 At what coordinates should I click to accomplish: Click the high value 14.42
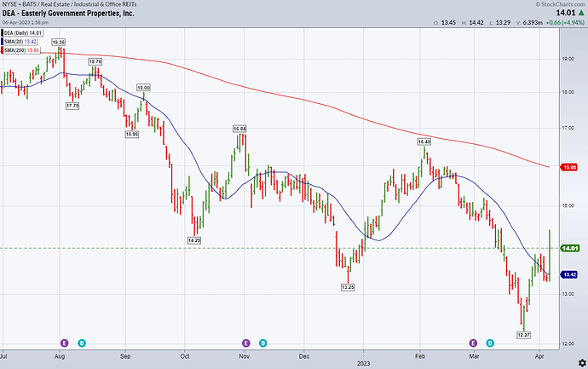pos(476,22)
